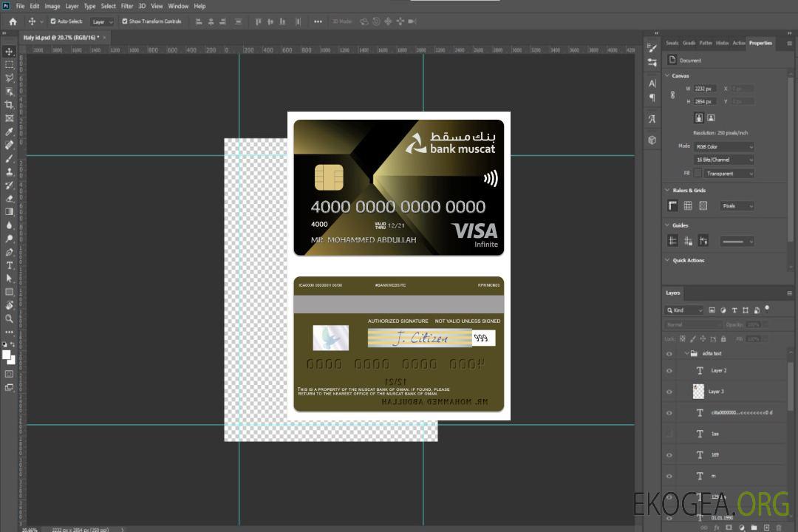Viewport: 798px width, 532px height.
Task: Select the Hand tool
Action: click(x=9, y=305)
